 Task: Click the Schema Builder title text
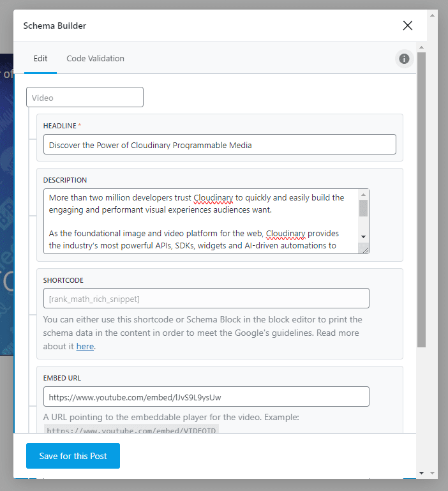point(54,26)
